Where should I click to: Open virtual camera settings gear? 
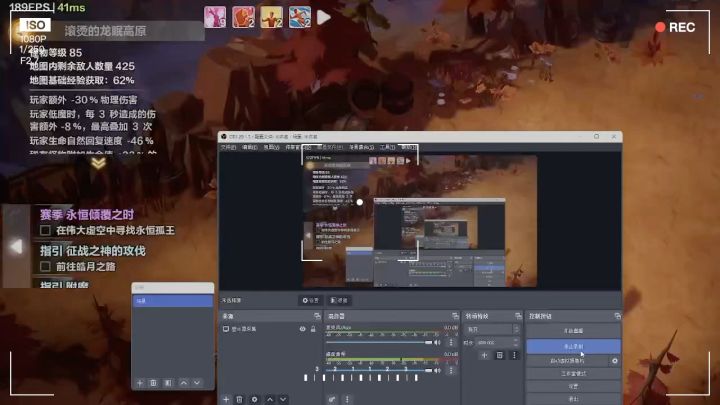pos(615,361)
